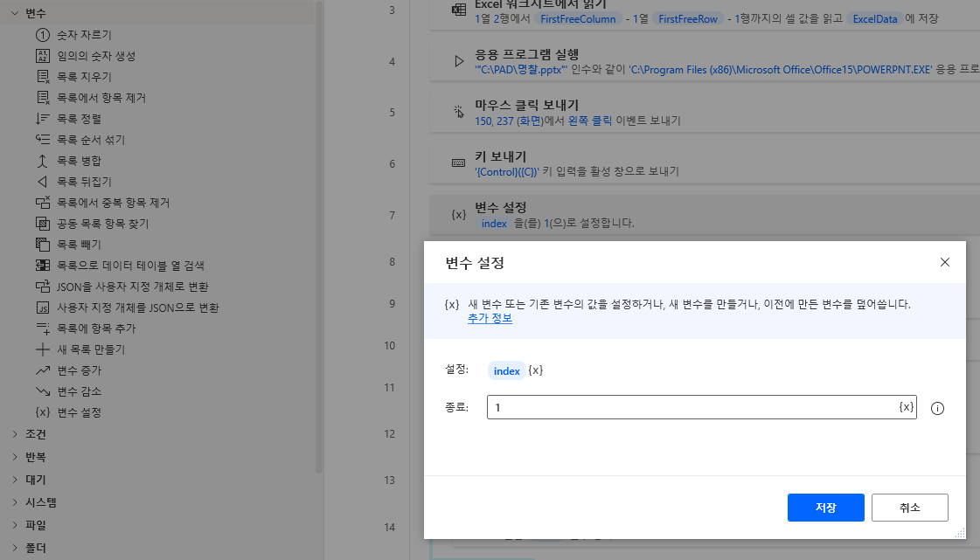Select the 사용자 지정 개체를 JSON으로 변환 icon
The image size is (980, 560).
coord(43,308)
